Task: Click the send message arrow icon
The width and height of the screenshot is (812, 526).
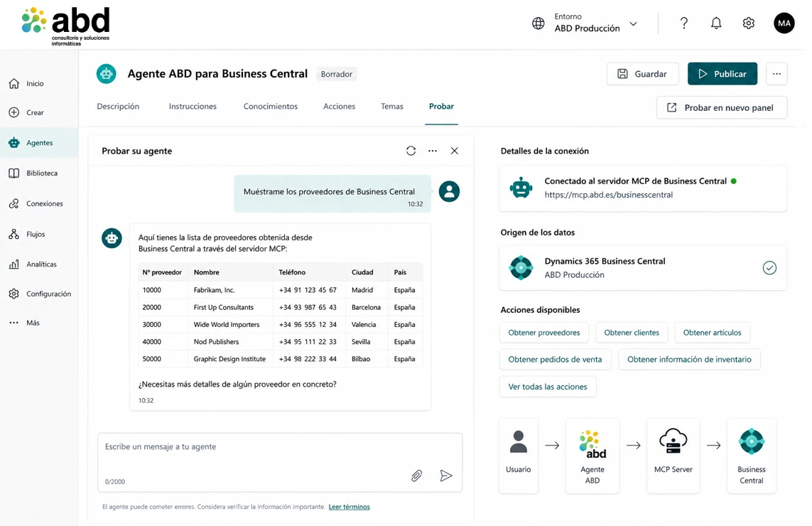Action: (x=446, y=476)
